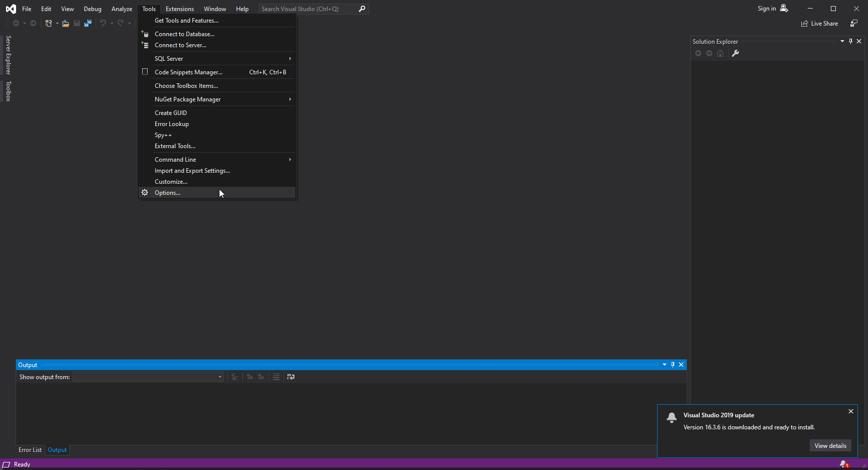Image resolution: width=868 pixels, height=470 pixels.
Task: Click the Redo toolbar icon
Action: tap(121, 23)
